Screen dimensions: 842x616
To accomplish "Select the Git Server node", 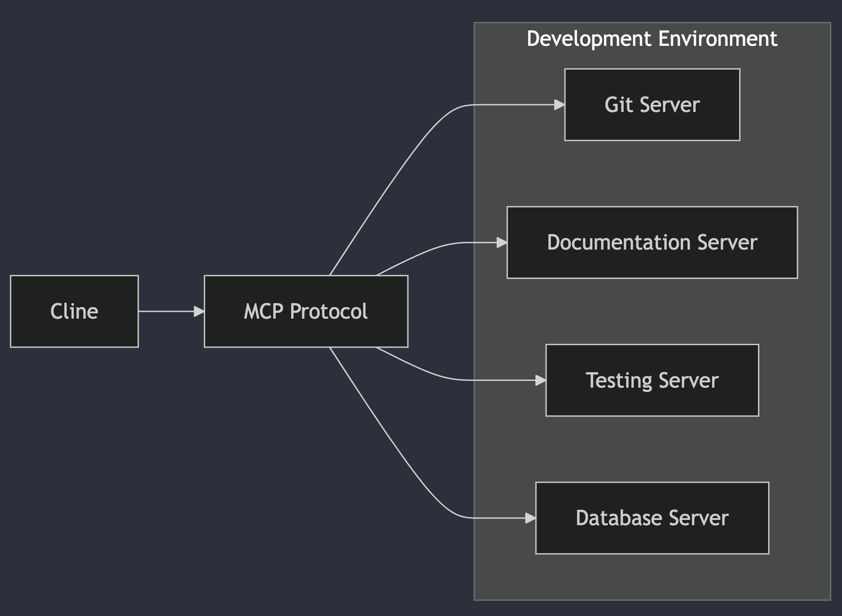I will (x=652, y=105).
